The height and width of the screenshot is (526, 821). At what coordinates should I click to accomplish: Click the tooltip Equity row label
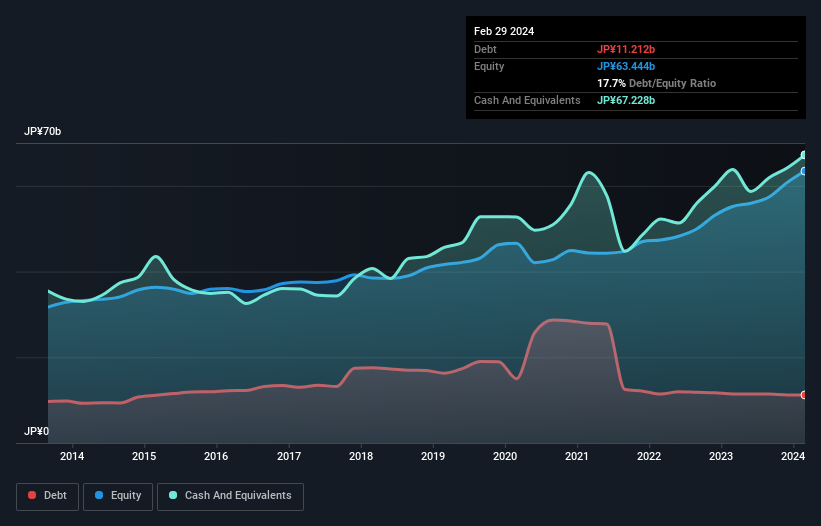pos(489,66)
